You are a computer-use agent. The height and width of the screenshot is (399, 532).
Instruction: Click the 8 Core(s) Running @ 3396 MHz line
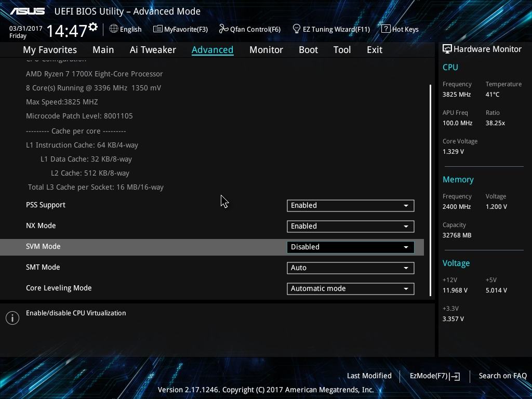[94, 88]
